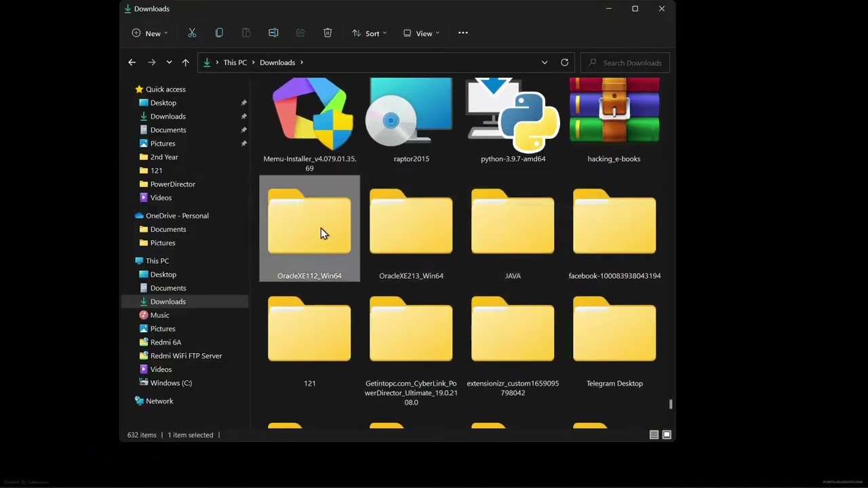Open the Windows (C:) drive

[x=171, y=383]
